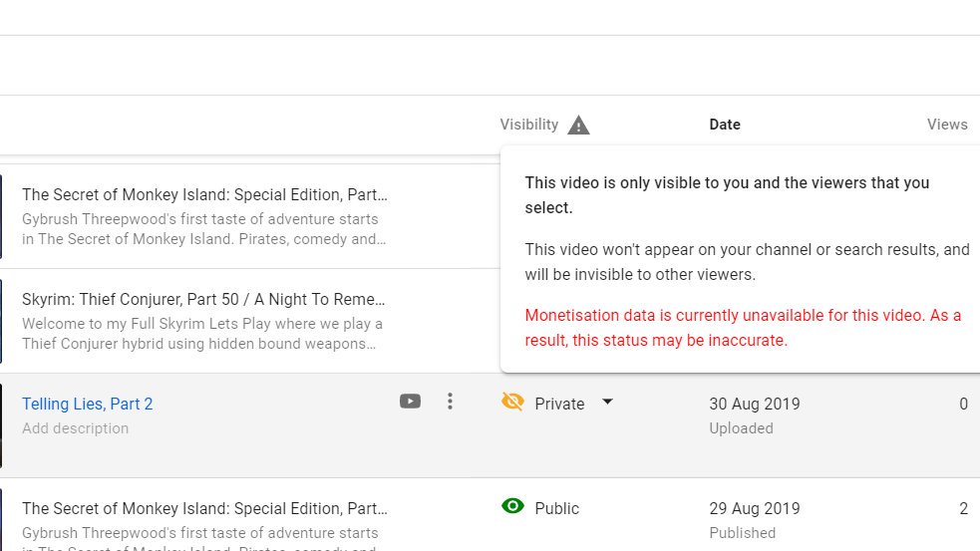Image resolution: width=980 pixels, height=551 pixels.
Task: Expand the Private visibility dropdown arrow
Action: coord(607,402)
